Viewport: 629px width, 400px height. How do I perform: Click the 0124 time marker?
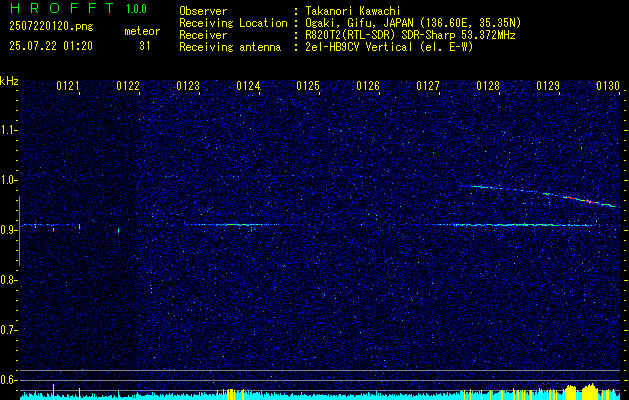[248, 86]
